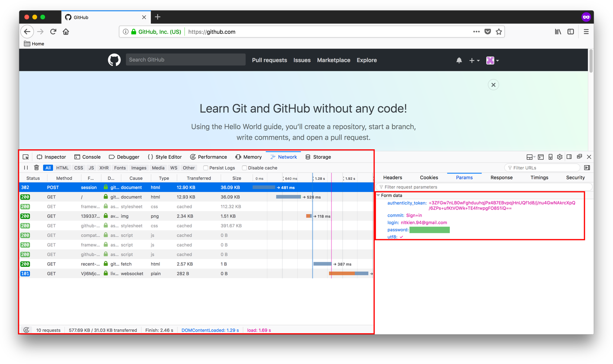Click the GitHub Octocat logo
Image resolution: width=613 pixels, height=364 pixels.
tap(114, 60)
